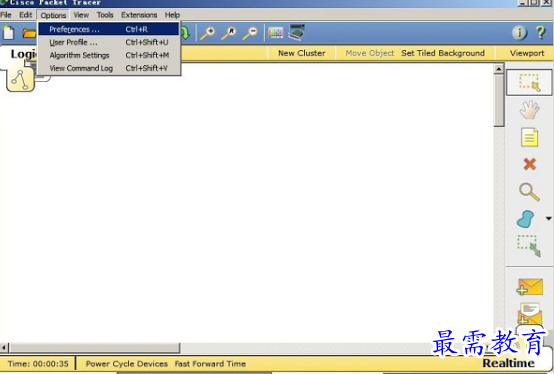The height and width of the screenshot is (374, 554).
Task: Click the Open folder icon
Action: [x=29, y=33]
